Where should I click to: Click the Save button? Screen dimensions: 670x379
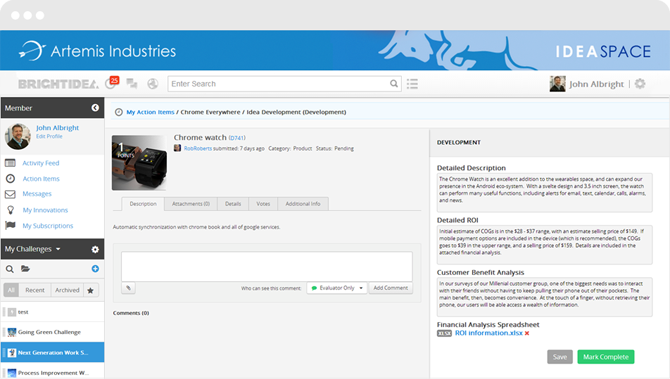(x=560, y=357)
